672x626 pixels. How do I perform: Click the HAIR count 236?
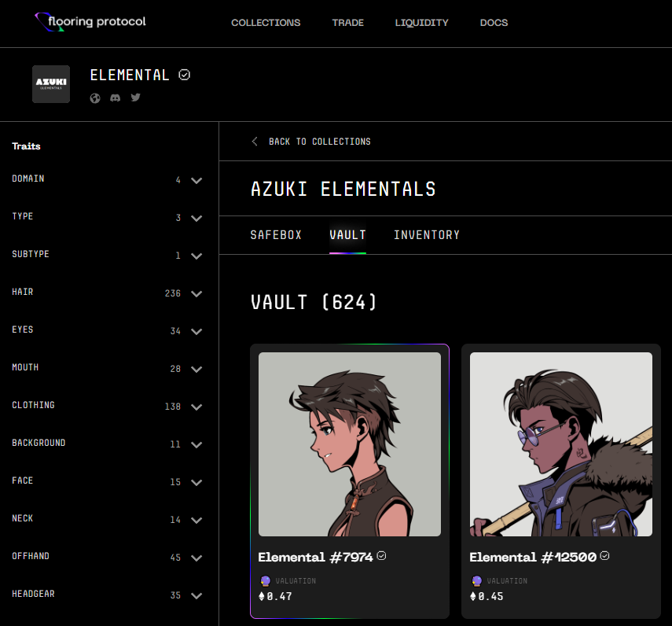(x=173, y=293)
